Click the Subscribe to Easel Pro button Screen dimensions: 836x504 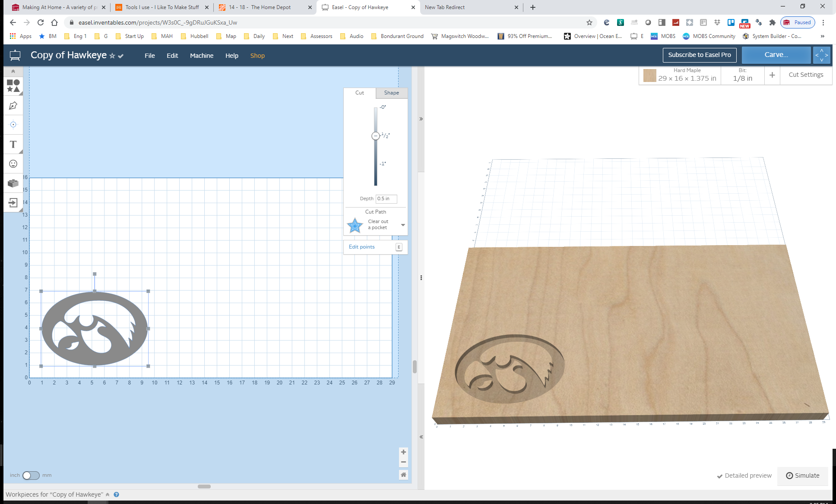tap(699, 54)
